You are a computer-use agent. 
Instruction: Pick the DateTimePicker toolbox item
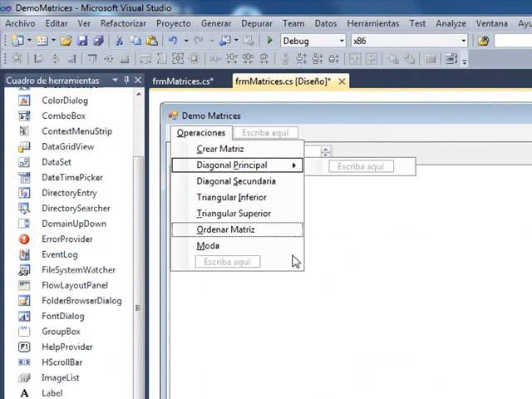click(71, 177)
